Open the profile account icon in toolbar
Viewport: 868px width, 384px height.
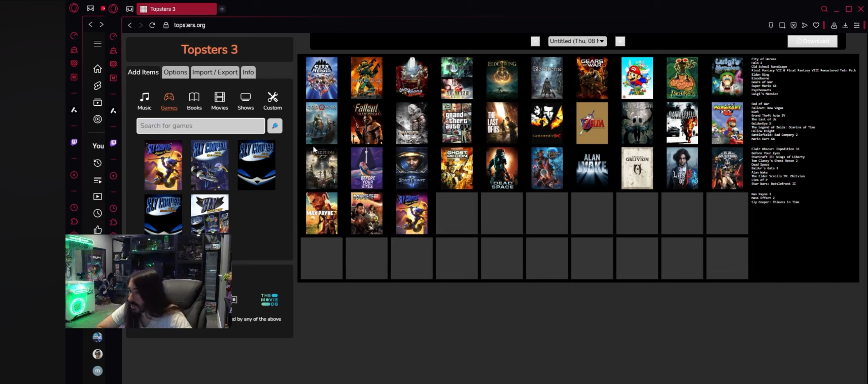click(834, 25)
